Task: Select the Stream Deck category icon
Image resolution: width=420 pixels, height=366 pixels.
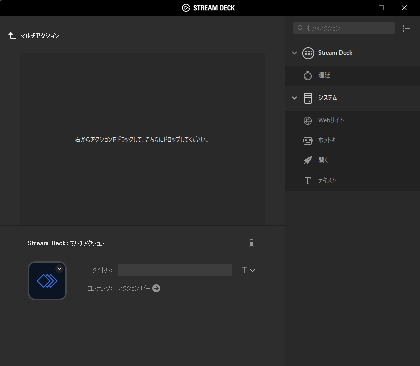Action: click(308, 53)
